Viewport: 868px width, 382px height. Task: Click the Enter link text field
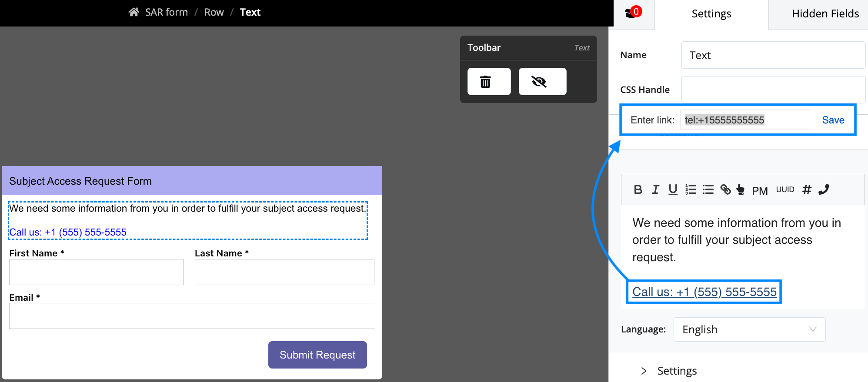point(745,120)
